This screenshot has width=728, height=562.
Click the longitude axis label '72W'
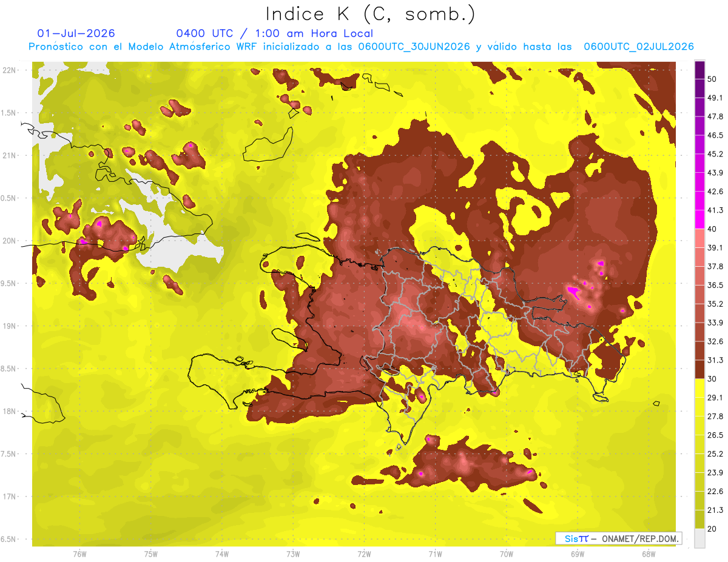[364, 554]
